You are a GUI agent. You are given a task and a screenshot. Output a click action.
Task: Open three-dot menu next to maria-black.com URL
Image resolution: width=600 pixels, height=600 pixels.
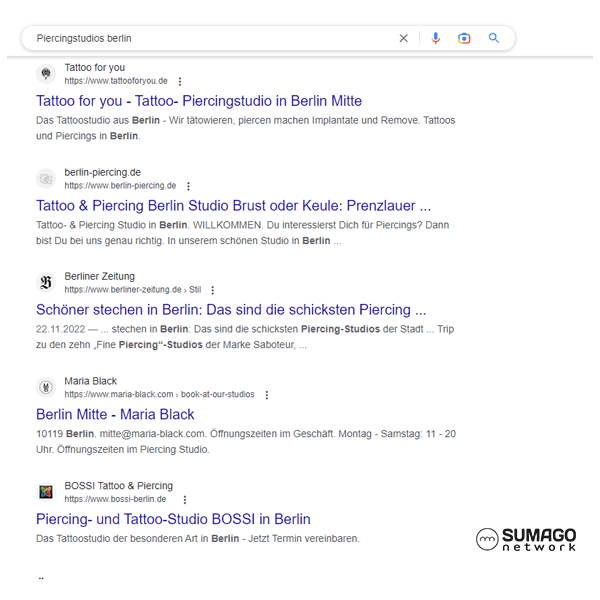(x=267, y=395)
